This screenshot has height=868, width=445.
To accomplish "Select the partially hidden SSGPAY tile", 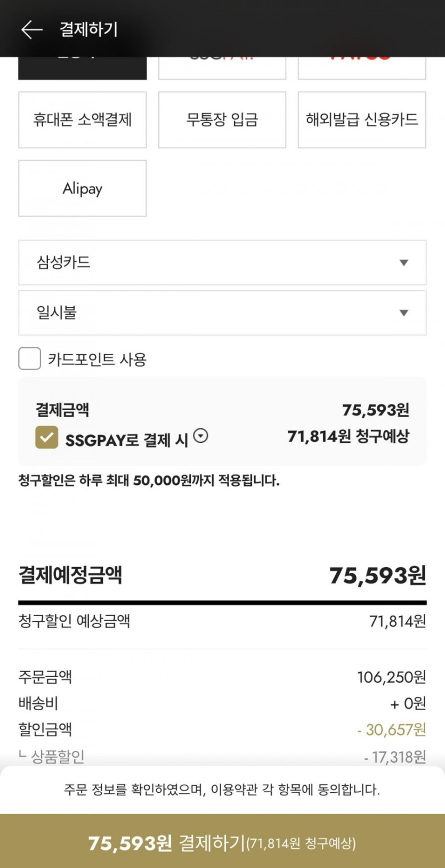I will [222, 68].
